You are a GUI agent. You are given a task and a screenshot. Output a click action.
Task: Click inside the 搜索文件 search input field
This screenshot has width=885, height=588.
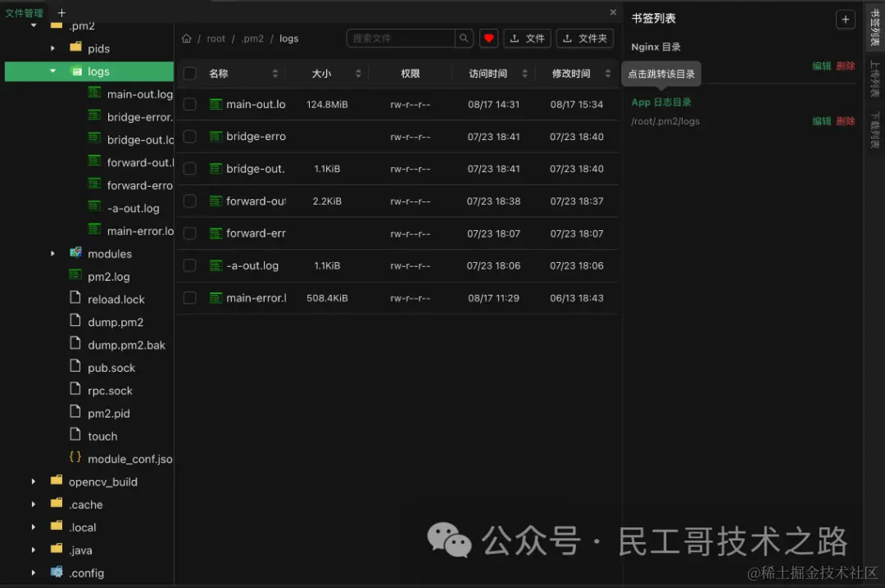coord(402,38)
